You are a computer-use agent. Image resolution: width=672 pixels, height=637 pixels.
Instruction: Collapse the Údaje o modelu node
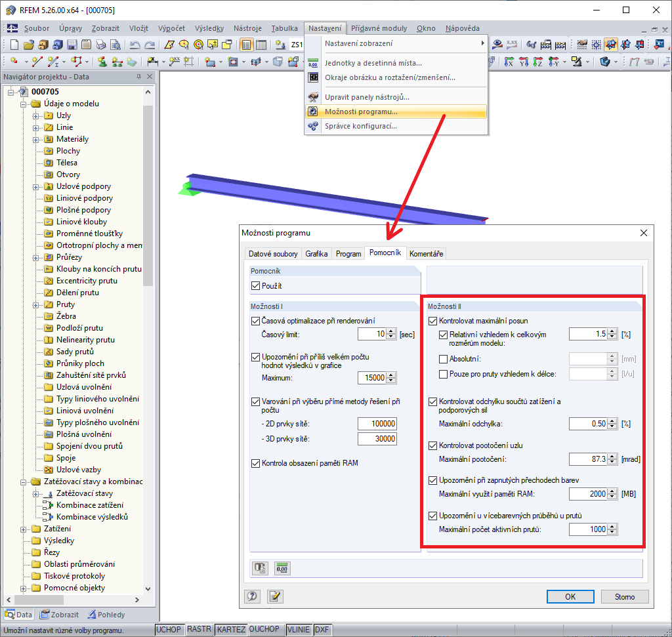coord(23,104)
